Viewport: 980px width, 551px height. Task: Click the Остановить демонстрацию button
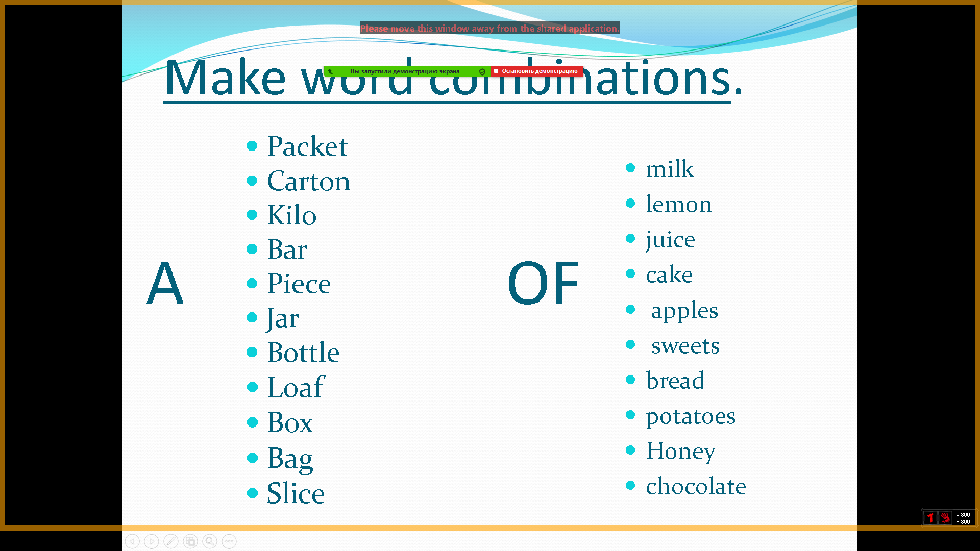click(x=538, y=70)
